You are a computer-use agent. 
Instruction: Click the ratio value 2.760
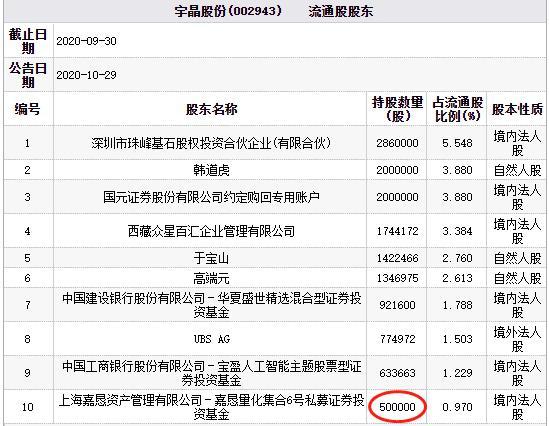tap(457, 258)
